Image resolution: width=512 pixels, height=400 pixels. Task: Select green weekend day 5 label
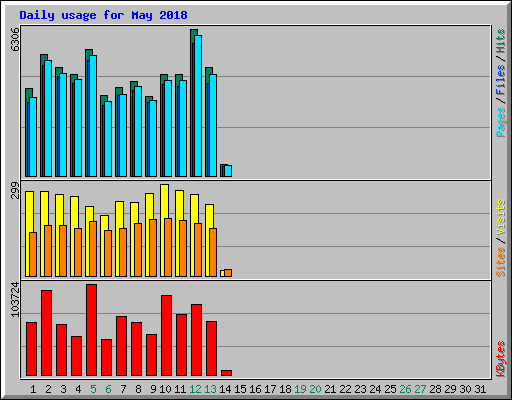coord(93,389)
